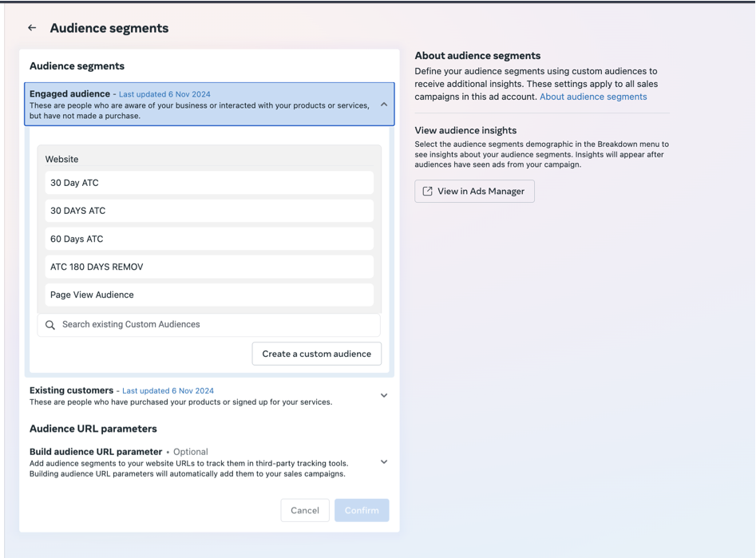Select the 60 Days ATC audience

point(209,239)
